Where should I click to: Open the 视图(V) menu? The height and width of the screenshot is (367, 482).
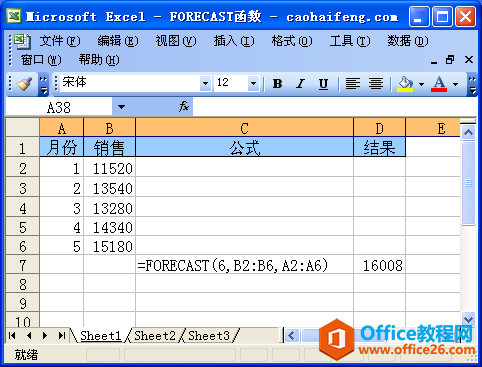coord(176,41)
